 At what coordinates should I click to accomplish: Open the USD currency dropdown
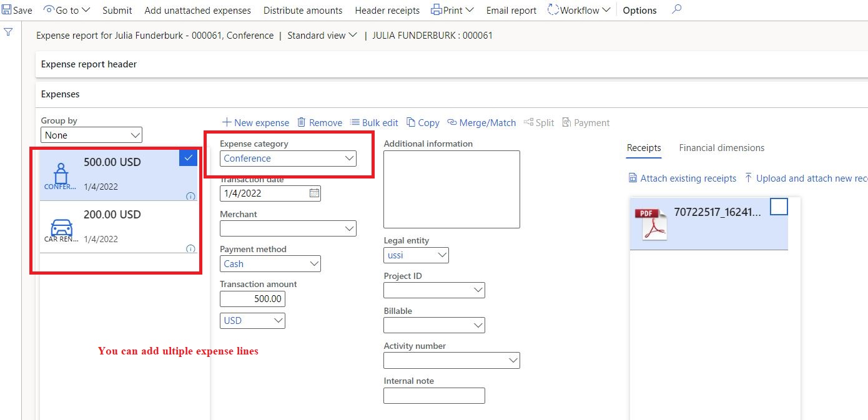(x=279, y=321)
